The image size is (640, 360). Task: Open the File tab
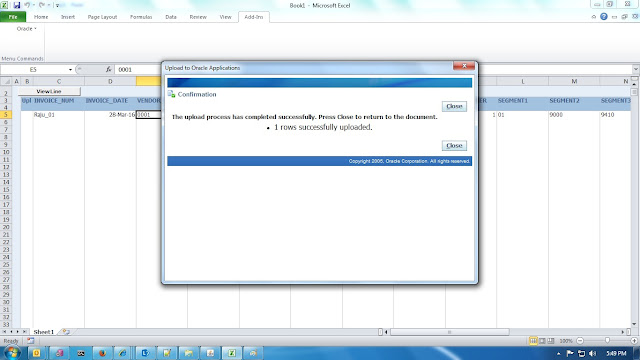(13, 17)
